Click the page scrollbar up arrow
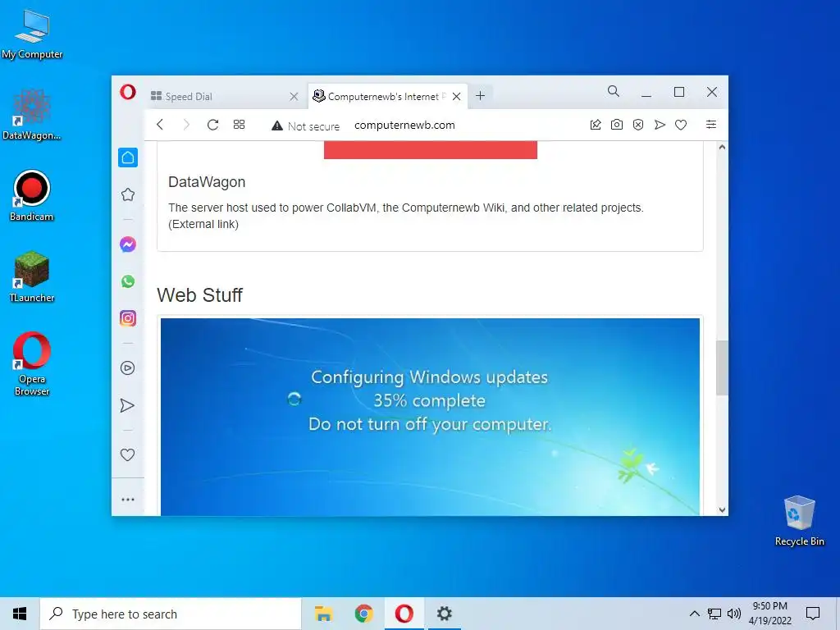This screenshot has width=840, height=630. [x=722, y=148]
